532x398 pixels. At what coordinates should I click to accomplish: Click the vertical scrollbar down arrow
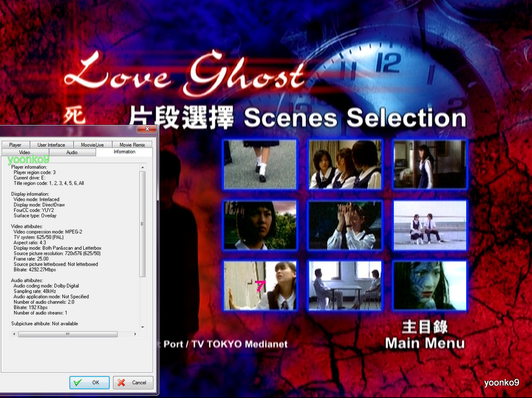pos(142,327)
